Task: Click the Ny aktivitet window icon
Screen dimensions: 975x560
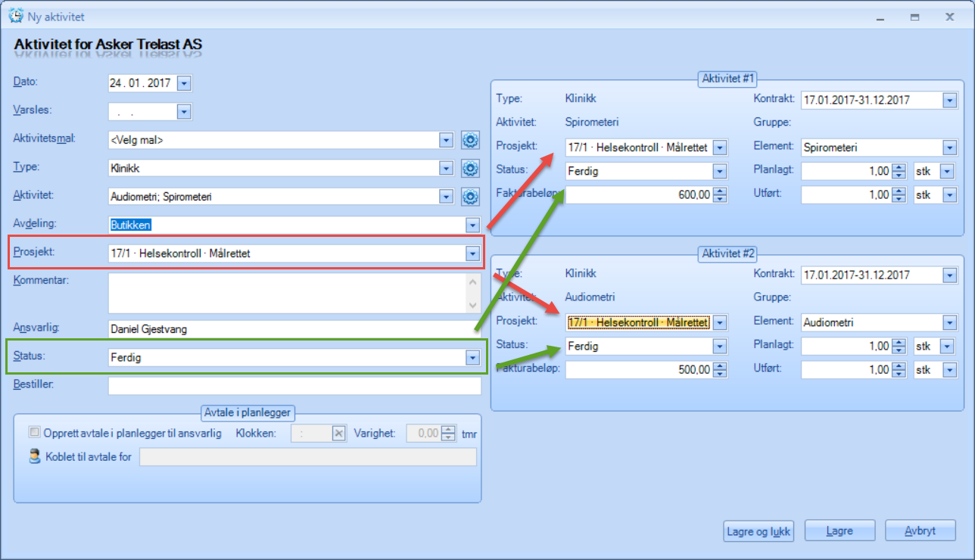Action: [16, 16]
